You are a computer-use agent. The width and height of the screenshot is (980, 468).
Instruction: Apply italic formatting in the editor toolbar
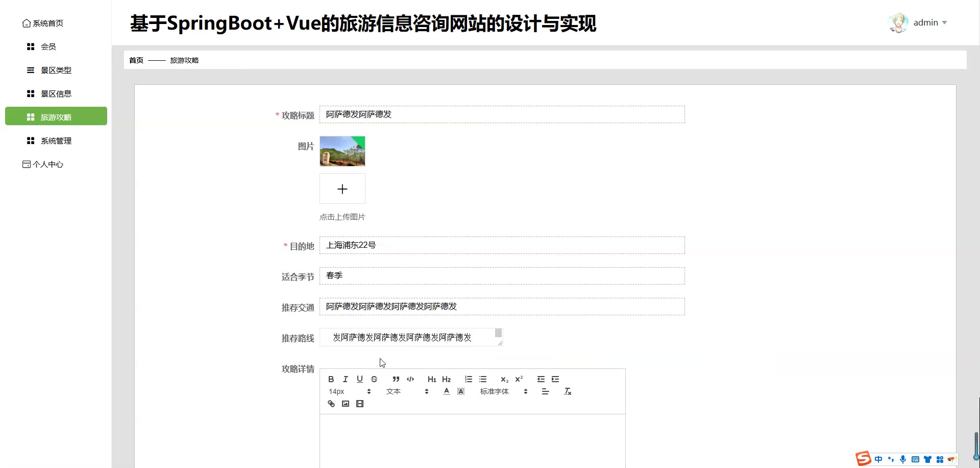pos(345,379)
